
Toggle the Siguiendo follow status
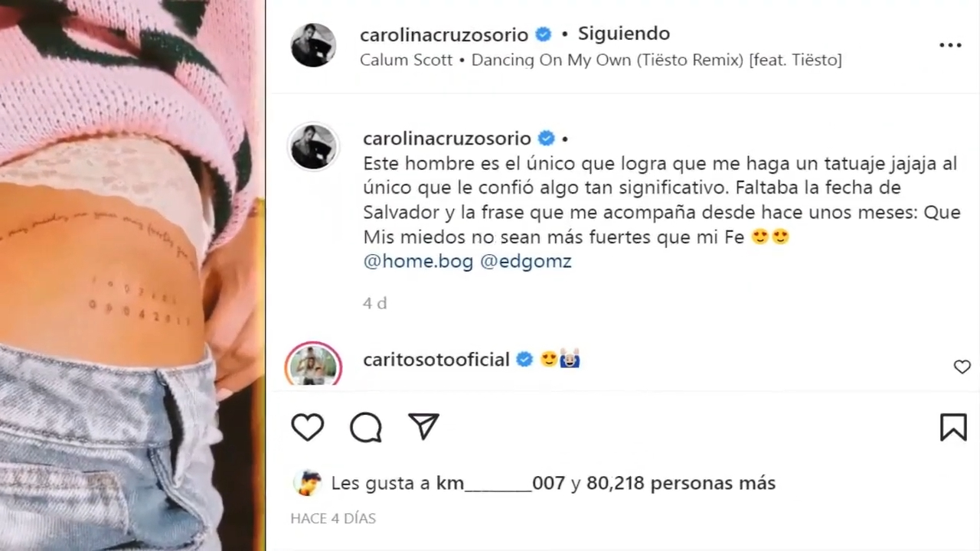623,34
